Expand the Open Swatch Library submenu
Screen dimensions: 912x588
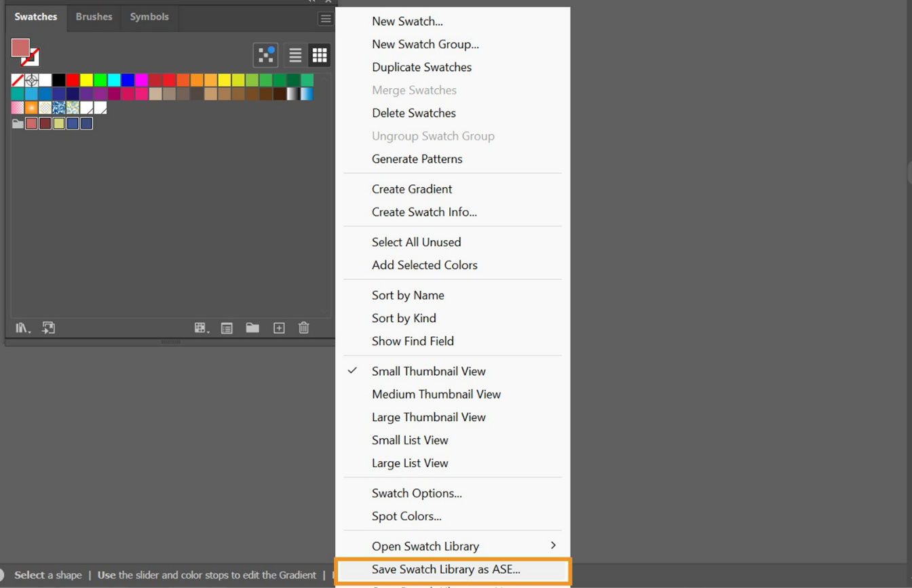425,546
